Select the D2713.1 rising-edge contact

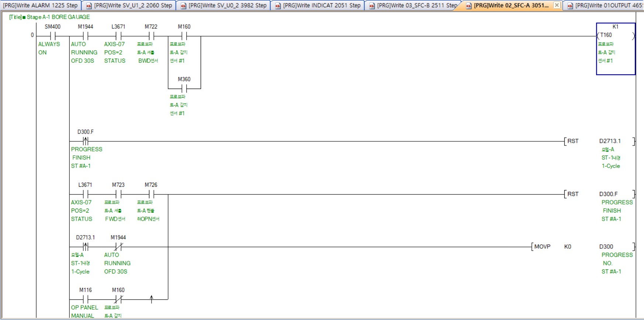(x=86, y=247)
